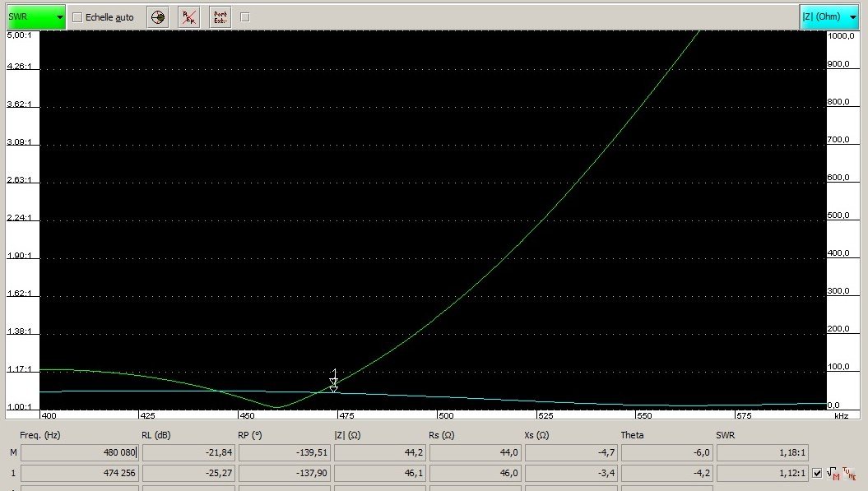Click the 1.90:1 SWR axis label
The height and width of the screenshot is (491, 868).
20,256
